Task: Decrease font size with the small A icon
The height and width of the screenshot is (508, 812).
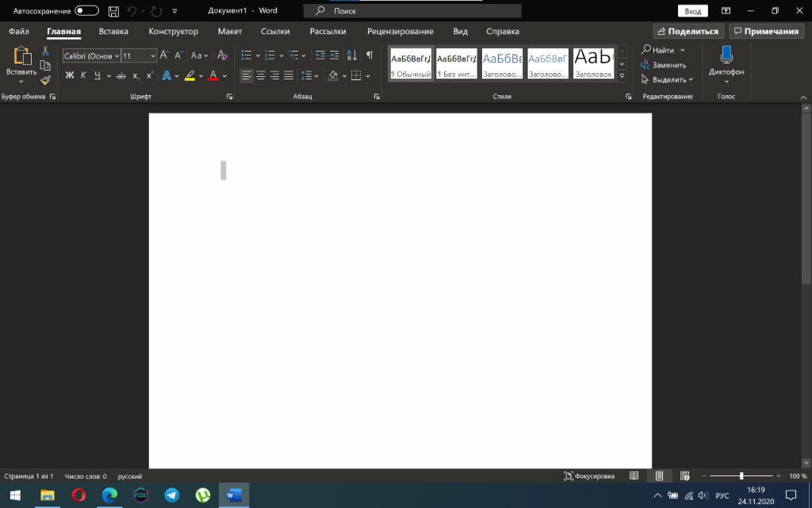Action: [x=178, y=55]
